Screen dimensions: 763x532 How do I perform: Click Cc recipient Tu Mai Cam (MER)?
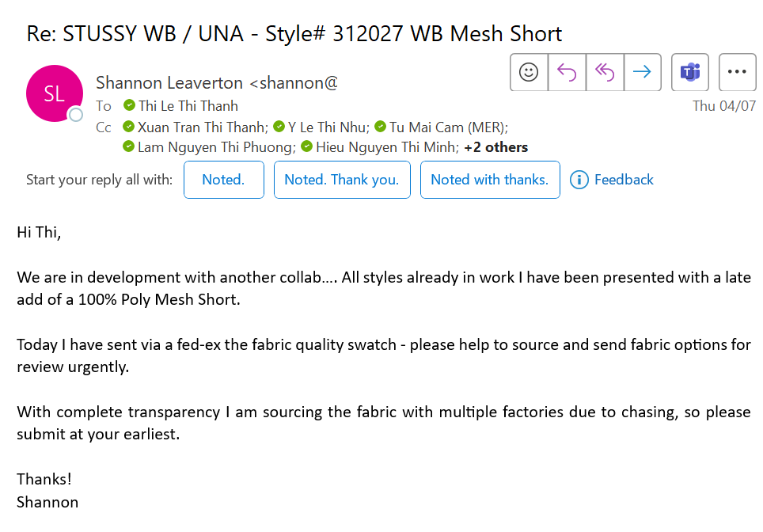[x=447, y=127]
